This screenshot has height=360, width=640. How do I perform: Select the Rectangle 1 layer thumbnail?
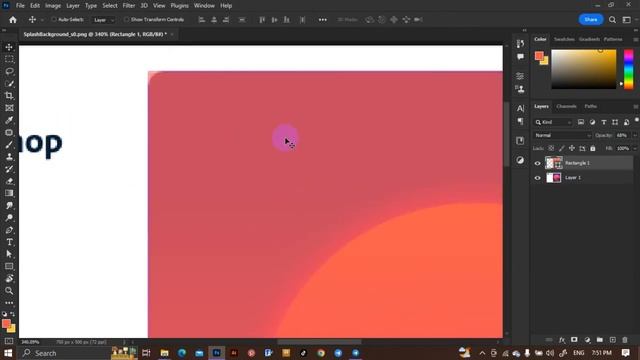tap(553, 163)
